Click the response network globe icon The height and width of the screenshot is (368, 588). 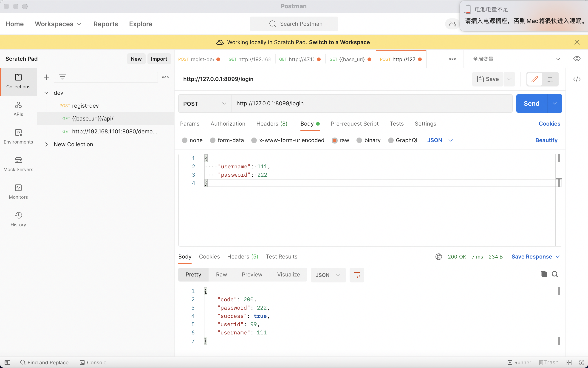tap(438, 256)
